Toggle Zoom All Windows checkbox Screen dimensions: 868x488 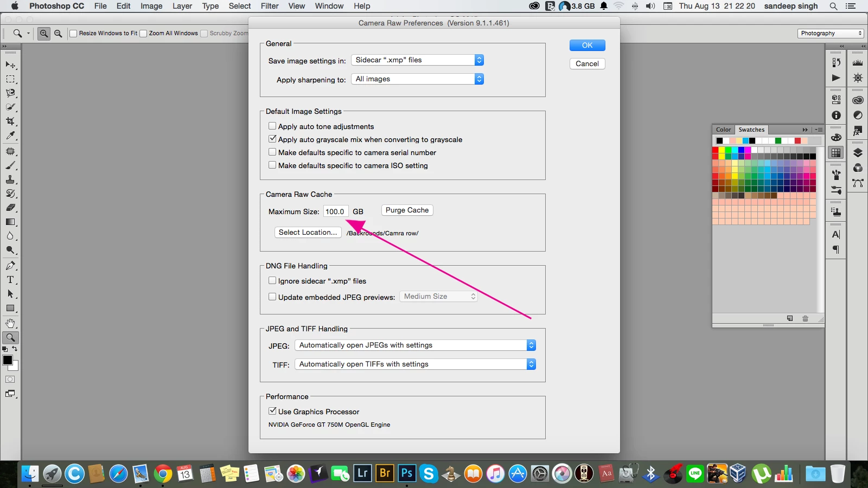(143, 34)
